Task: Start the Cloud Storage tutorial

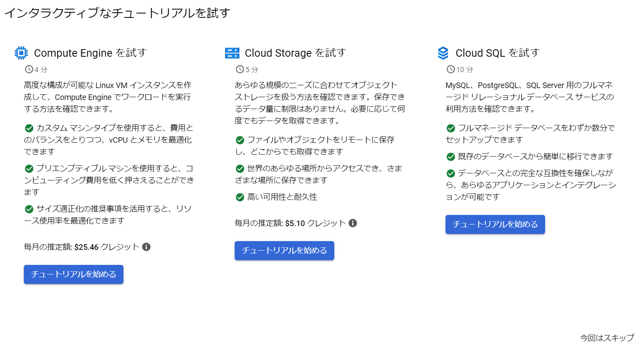Action: pyautogui.click(x=284, y=251)
